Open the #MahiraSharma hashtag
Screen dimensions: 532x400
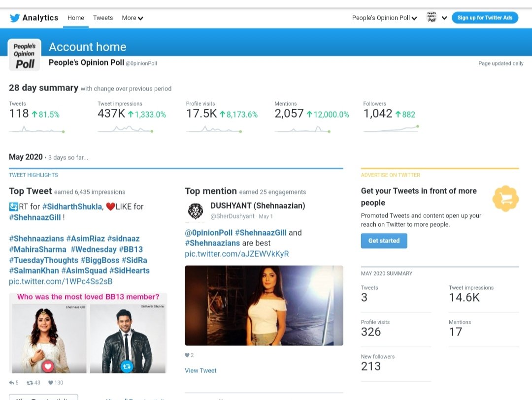coord(37,249)
